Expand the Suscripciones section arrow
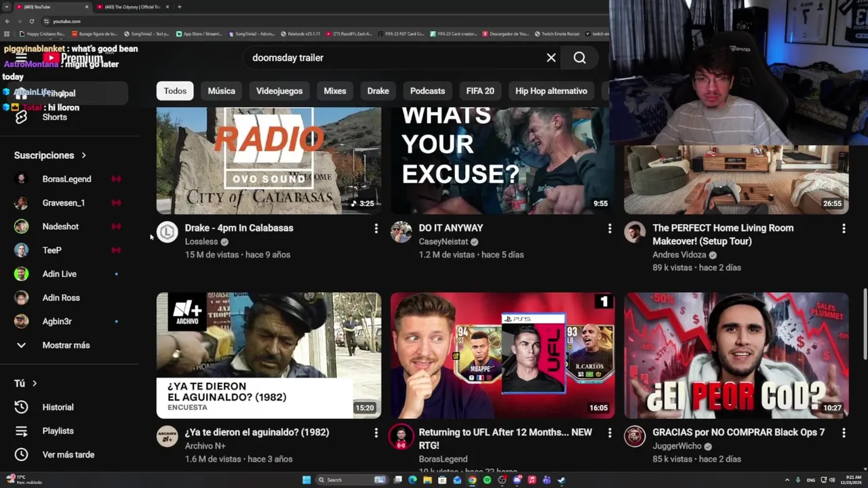Image resolution: width=868 pixels, height=488 pixels. pos(84,155)
